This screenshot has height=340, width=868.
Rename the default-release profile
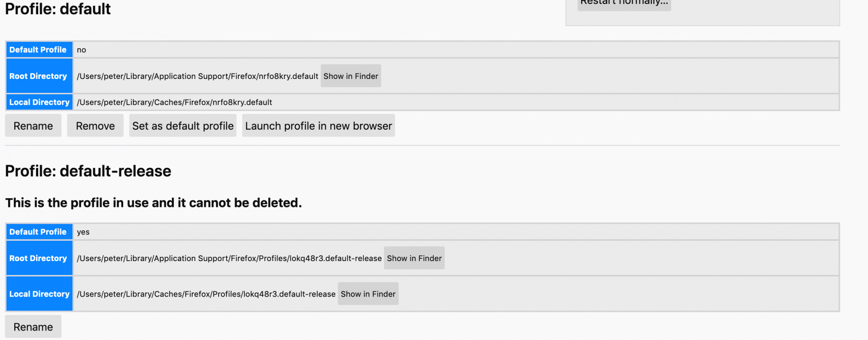coord(33,327)
